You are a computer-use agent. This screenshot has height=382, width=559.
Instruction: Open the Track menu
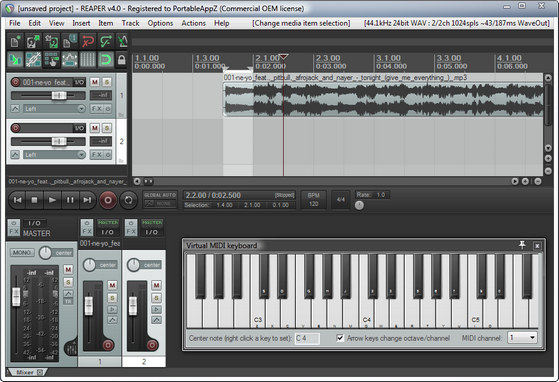[x=130, y=23]
